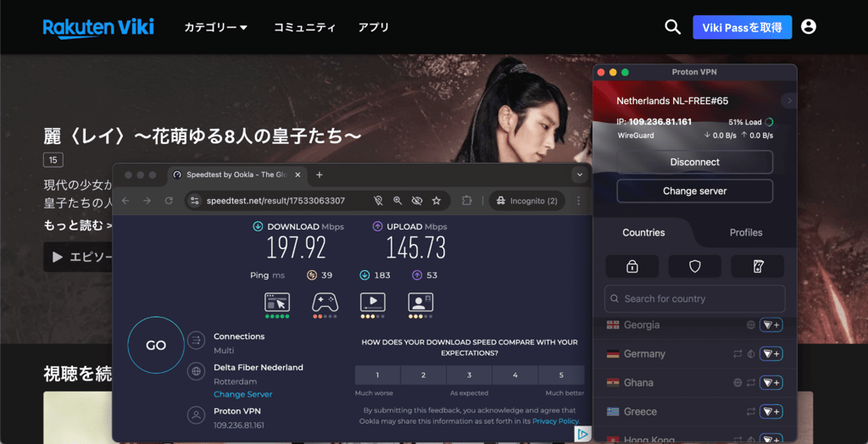Image resolution: width=868 pixels, height=444 pixels.
Task: Expand the カテゴリー dropdown menu
Action: click(x=216, y=27)
